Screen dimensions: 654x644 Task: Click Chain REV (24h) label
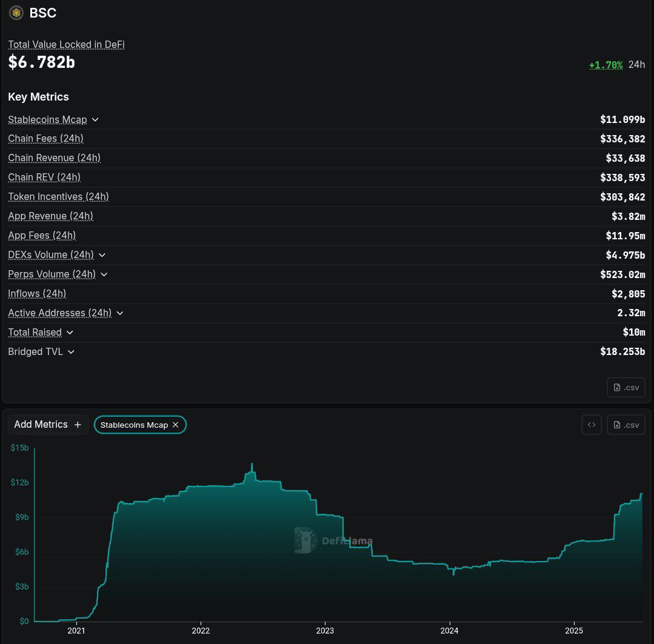44,177
